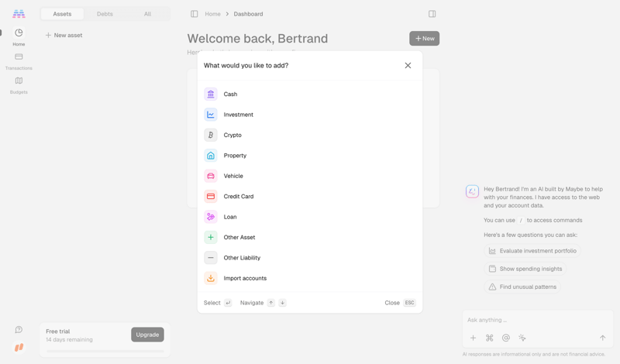Click the "What would you like to add?" title

pos(246,66)
